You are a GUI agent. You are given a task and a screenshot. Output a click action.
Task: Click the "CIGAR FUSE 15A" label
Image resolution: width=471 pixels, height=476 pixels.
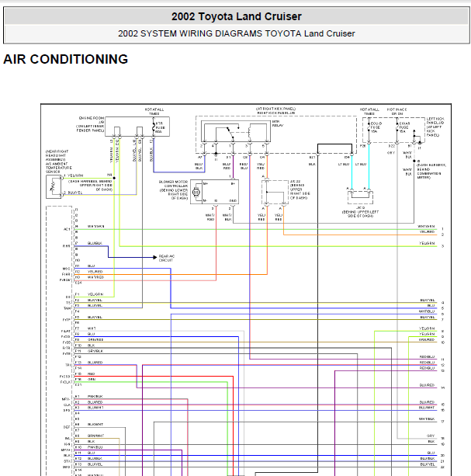pos(404,127)
